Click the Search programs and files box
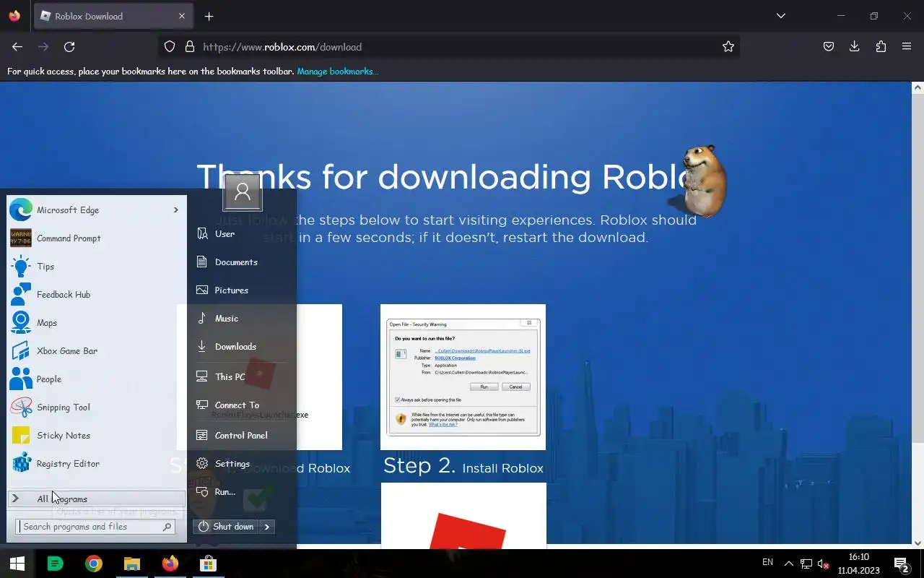Image resolution: width=924 pixels, height=578 pixels. 95,527
